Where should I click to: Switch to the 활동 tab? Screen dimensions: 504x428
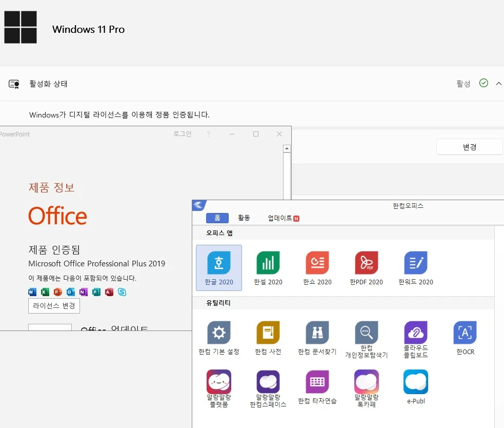tap(244, 218)
